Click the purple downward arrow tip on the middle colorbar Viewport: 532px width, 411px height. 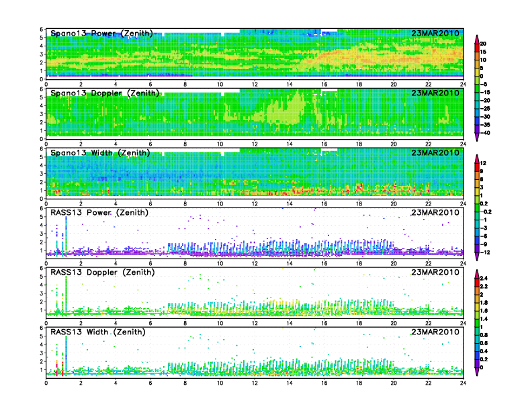[477, 257]
